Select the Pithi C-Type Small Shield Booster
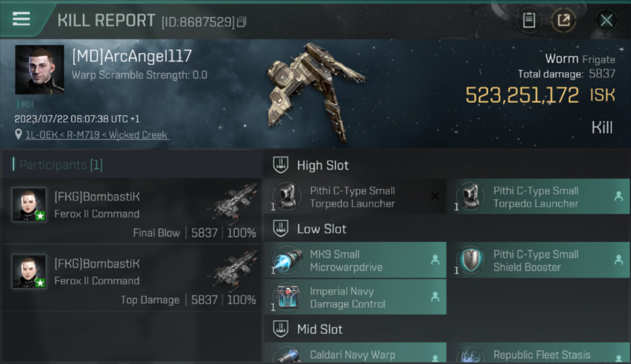The width and height of the screenshot is (631, 364). pos(538,261)
